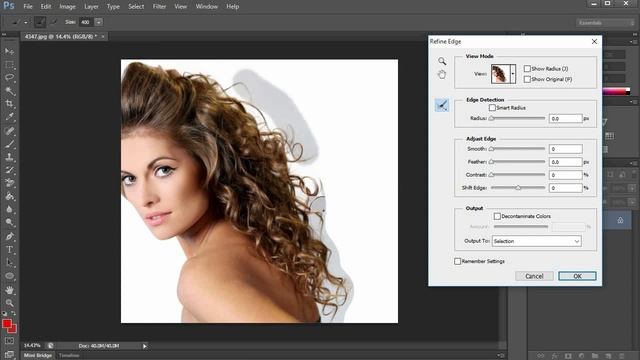Image resolution: width=640 pixels, height=360 pixels.
Task: Check Decontaminate Colors option
Action: pos(497,216)
